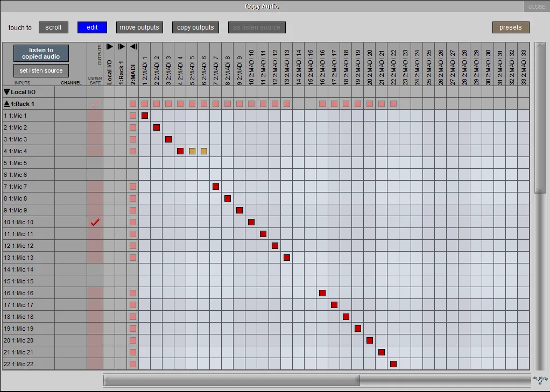Toggle listen safe for 10 1:Mic 10
Viewport: 550px width, 392px height.
95,222
